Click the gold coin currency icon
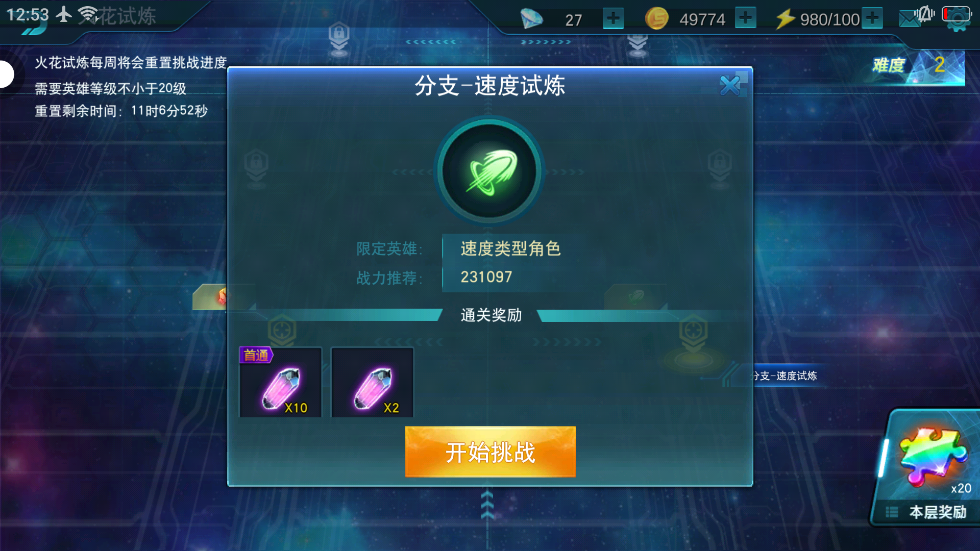 (x=656, y=19)
